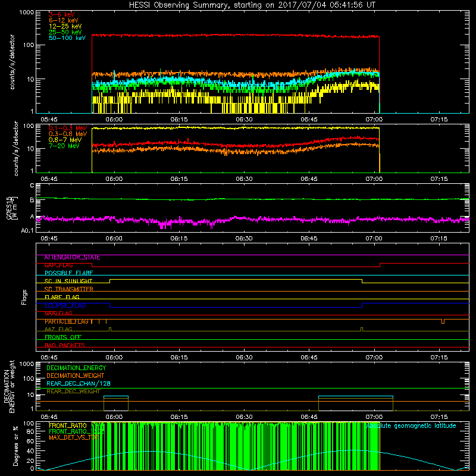Click the yellow 0.8-7 MeV legend label
The width and height of the screenshot is (476, 476).
pyautogui.click(x=65, y=140)
